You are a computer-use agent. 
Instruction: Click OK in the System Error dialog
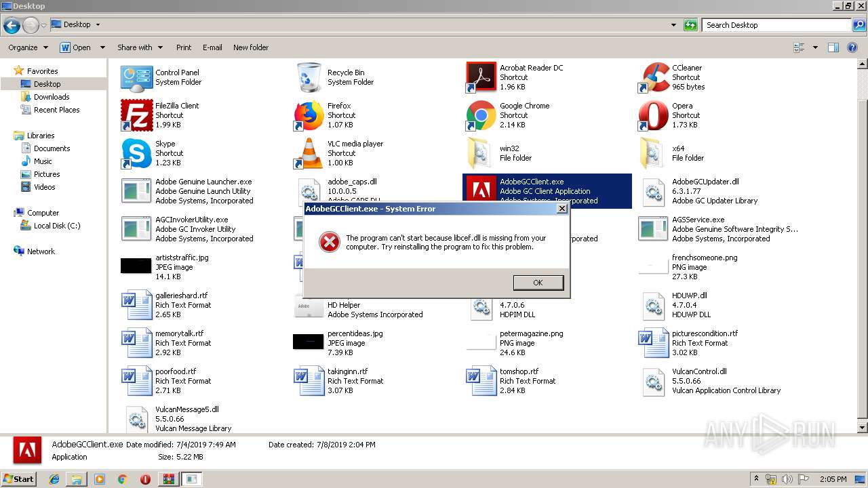pos(538,283)
